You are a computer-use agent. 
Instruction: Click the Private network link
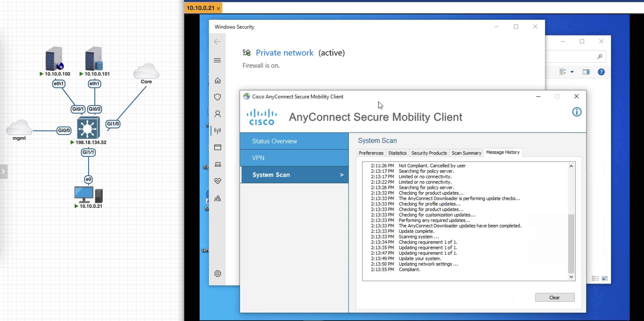coord(284,53)
